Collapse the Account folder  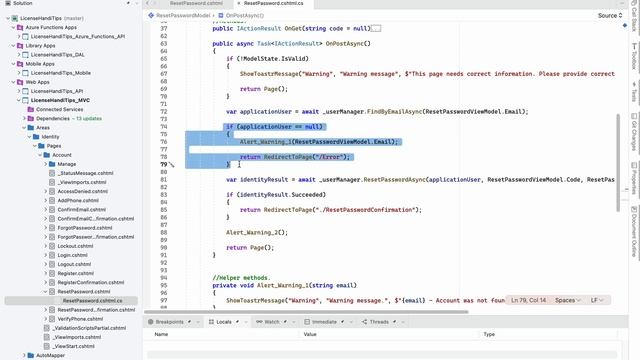click(40, 155)
